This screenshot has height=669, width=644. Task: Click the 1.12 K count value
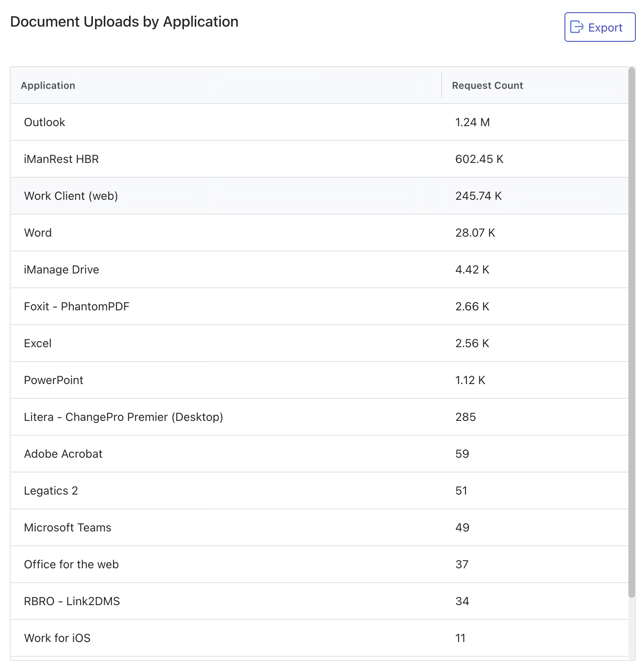470,380
